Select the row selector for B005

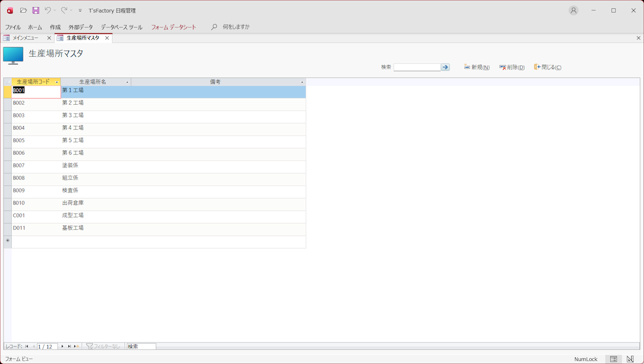point(8,141)
